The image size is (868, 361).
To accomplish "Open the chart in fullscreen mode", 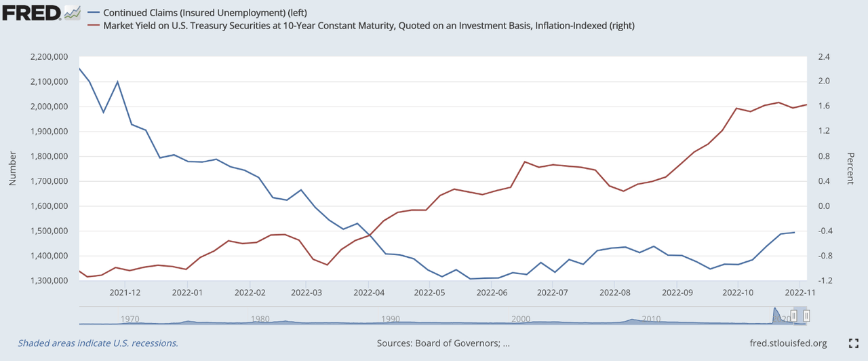I will click(854, 343).
